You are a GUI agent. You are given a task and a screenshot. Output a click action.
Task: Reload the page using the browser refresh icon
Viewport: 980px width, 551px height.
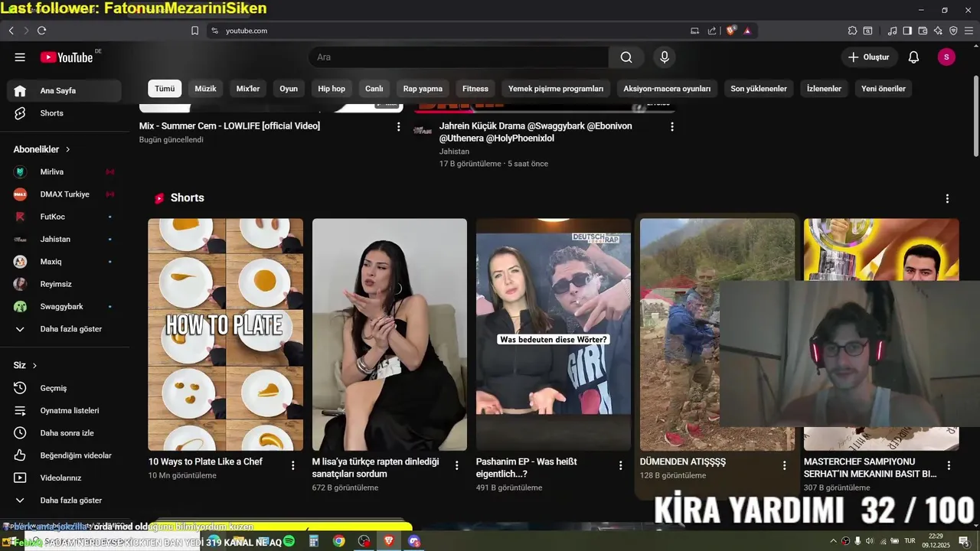41,31
